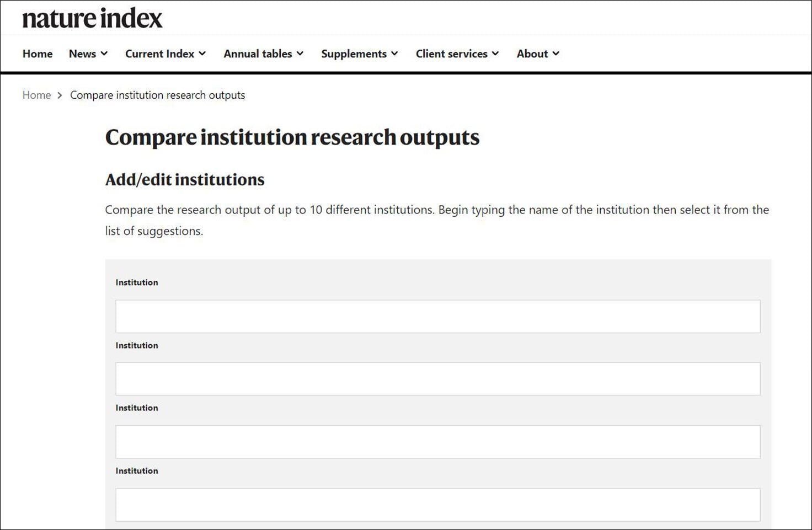The image size is (812, 530).
Task: Click the breadcrumb separator arrow icon
Action: 60,95
